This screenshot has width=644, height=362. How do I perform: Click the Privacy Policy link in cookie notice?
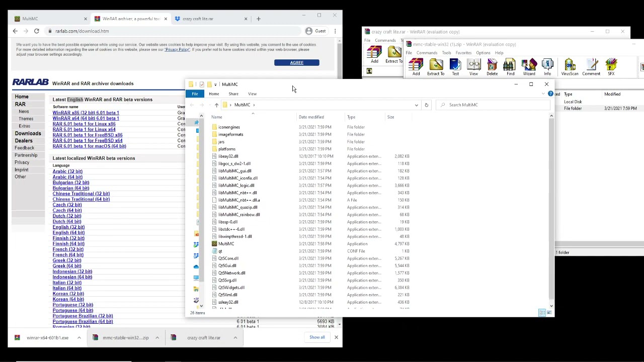pyautogui.click(x=177, y=50)
